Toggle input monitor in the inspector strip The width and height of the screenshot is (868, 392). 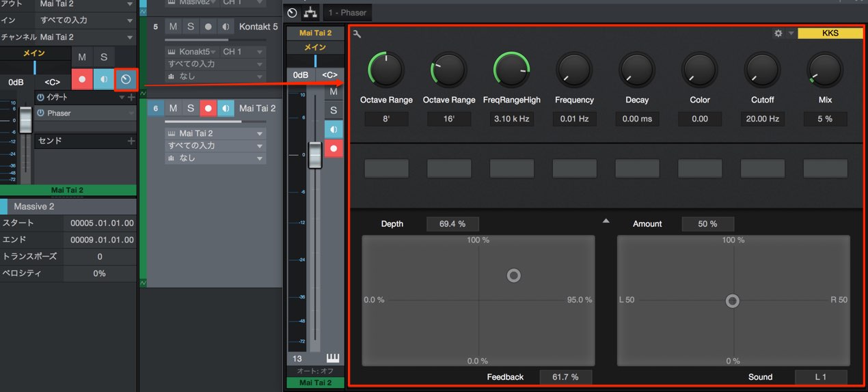point(104,79)
